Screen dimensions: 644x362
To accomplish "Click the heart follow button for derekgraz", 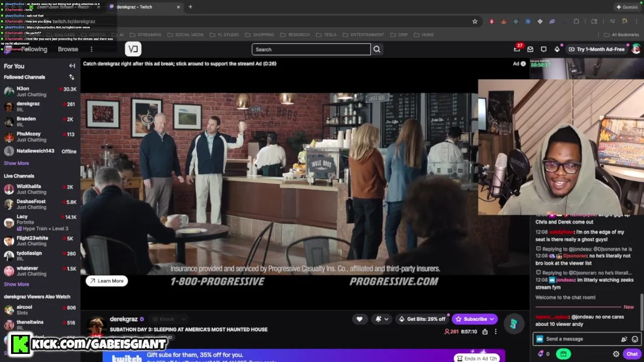I will (x=359, y=319).
